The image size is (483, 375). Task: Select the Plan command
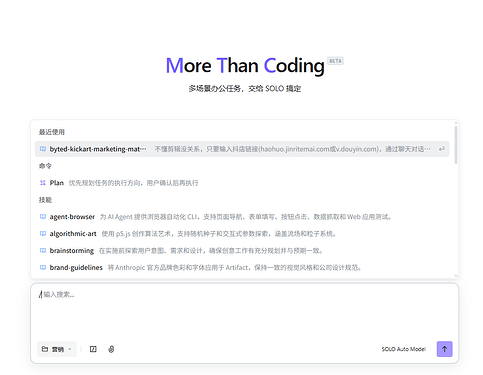pyautogui.click(x=242, y=183)
